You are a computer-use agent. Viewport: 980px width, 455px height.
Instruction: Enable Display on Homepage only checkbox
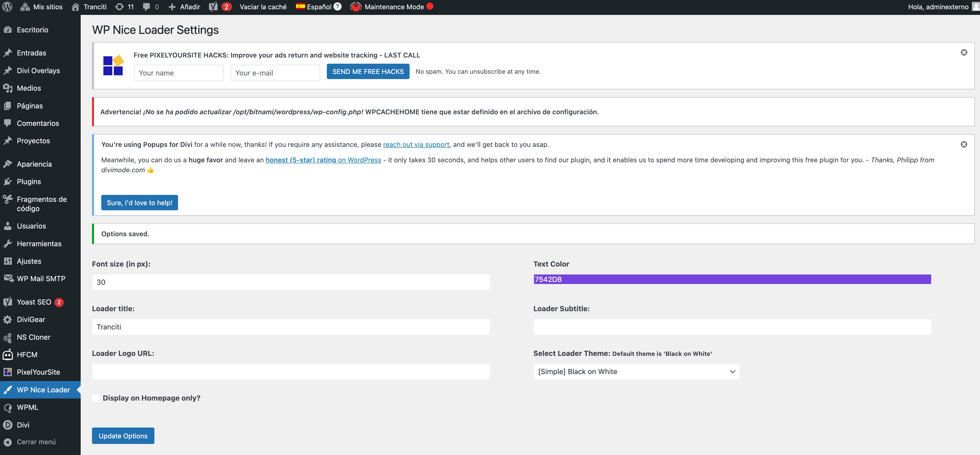pyautogui.click(x=96, y=398)
